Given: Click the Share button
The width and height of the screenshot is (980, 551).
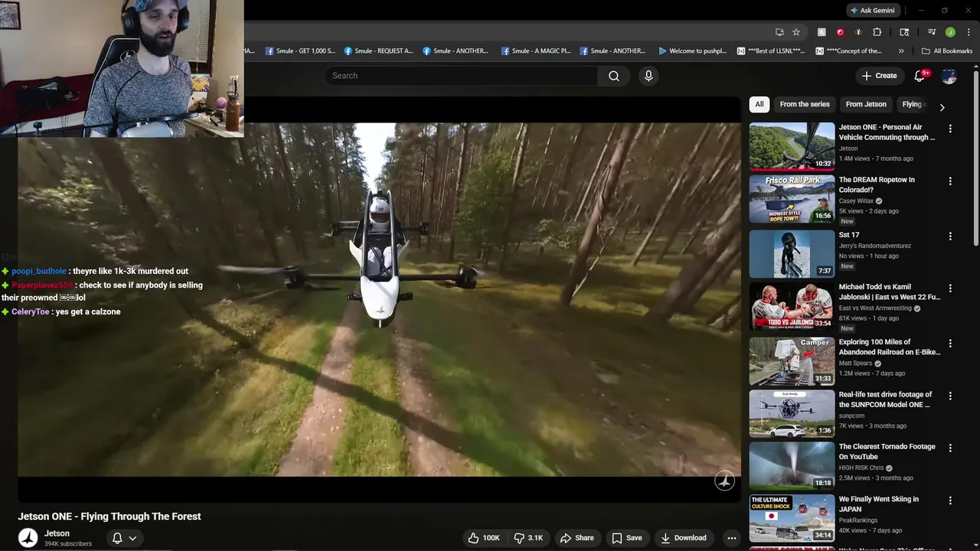Looking at the screenshot, I should pyautogui.click(x=577, y=538).
